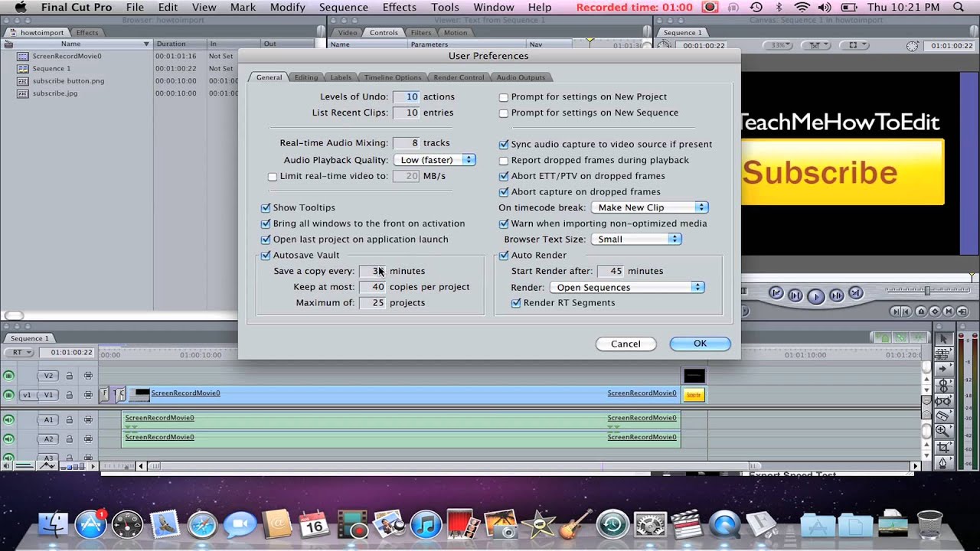Select the Track Select forward arrow tool

click(944, 369)
